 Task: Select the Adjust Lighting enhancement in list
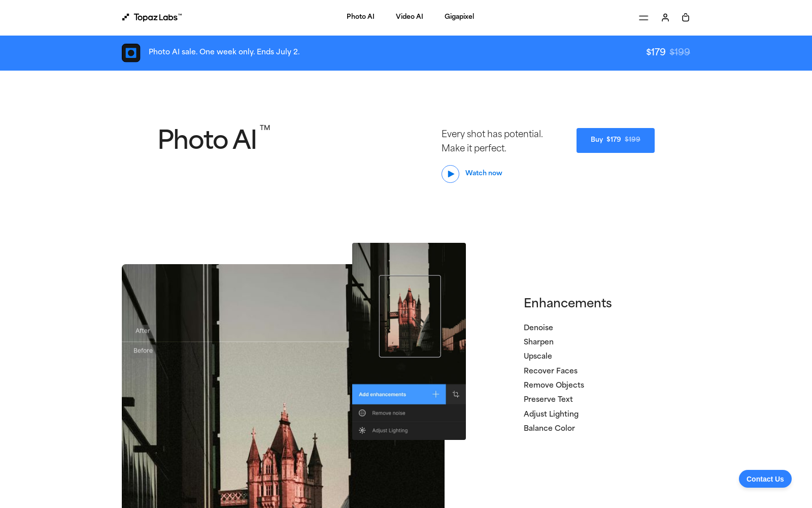click(551, 414)
